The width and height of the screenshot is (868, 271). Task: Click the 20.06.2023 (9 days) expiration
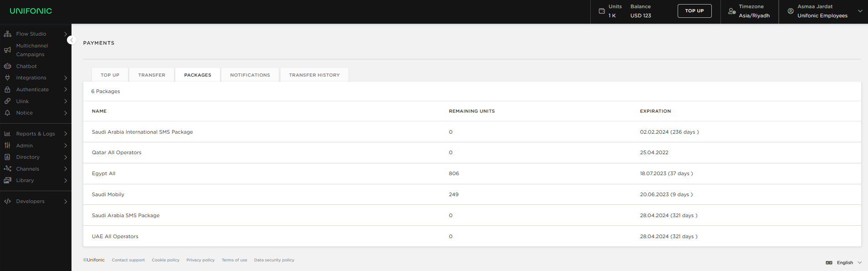click(666, 194)
